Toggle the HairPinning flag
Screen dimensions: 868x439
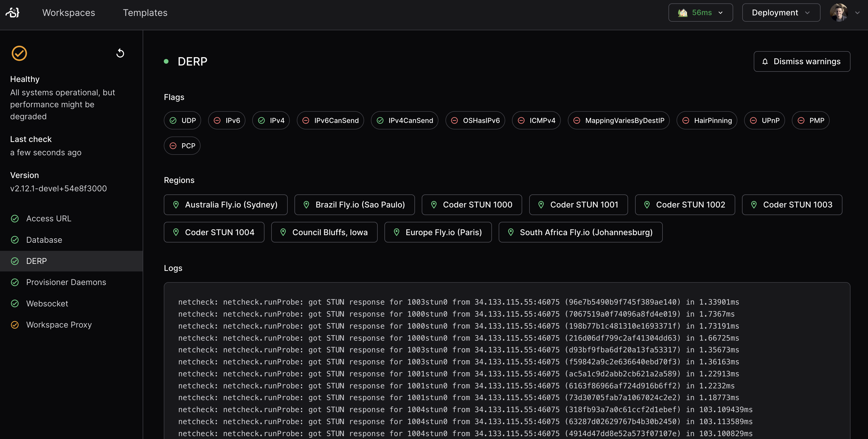[707, 120]
